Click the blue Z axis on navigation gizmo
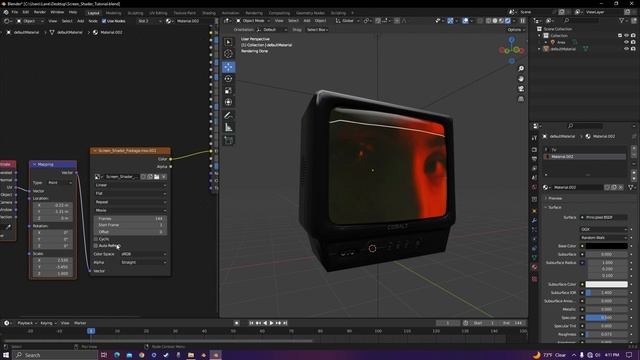The width and height of the screenshot is (640, 360). point(512,40)
